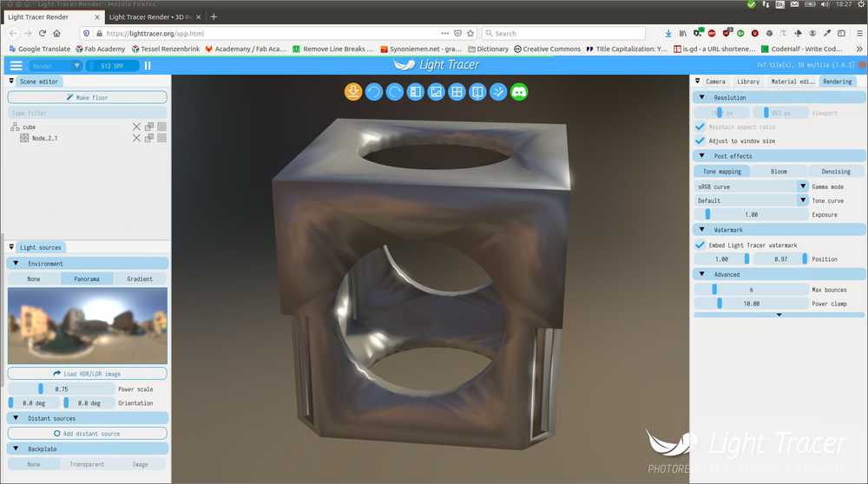Open the Bloom post effect tab
The image size is (868, 484).
point(779,172)
